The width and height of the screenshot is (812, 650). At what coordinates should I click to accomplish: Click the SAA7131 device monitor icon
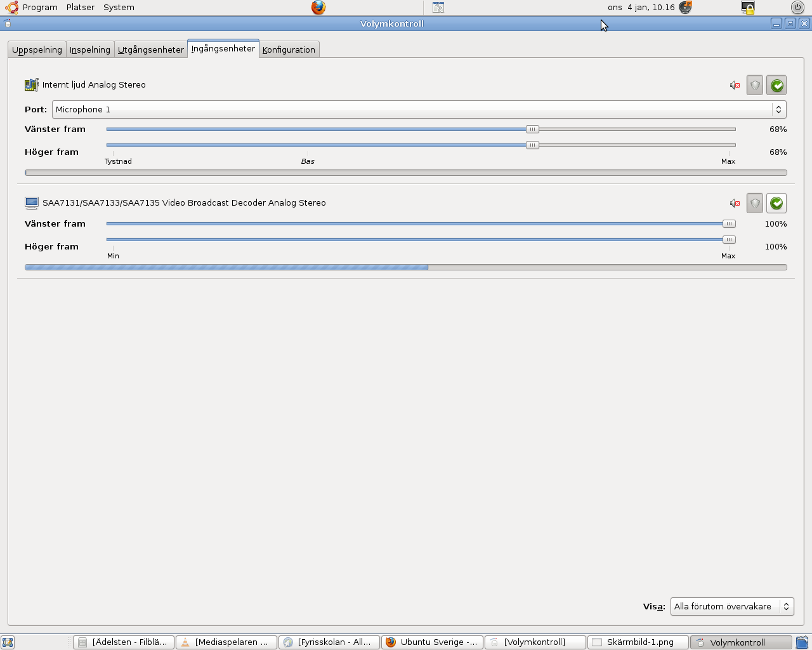pyautogui.click(x=32, y=203)
